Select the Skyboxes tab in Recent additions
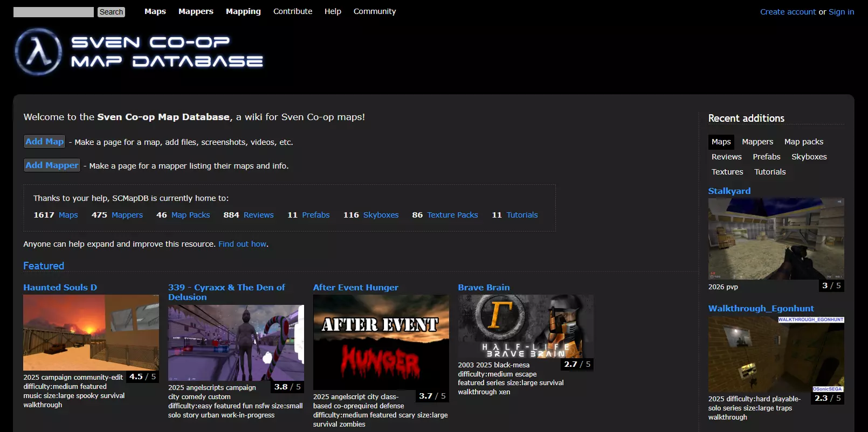The width and height of the screenshot is (868, 432). click(x=809, y=157)
